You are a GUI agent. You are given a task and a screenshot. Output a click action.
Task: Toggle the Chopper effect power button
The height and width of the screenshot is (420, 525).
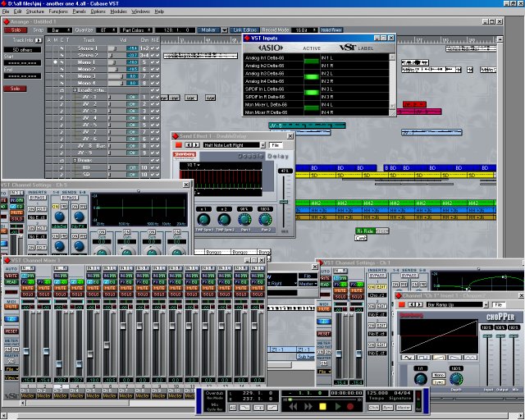403,304
